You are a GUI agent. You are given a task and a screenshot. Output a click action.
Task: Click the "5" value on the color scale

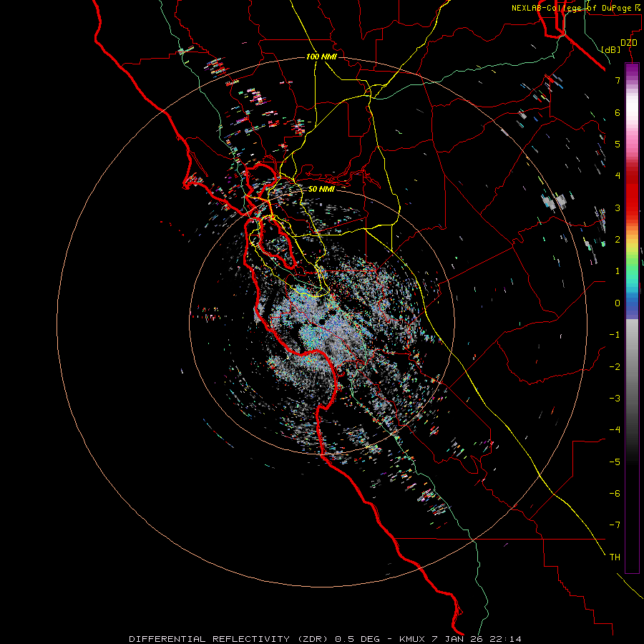pos(618,144)
